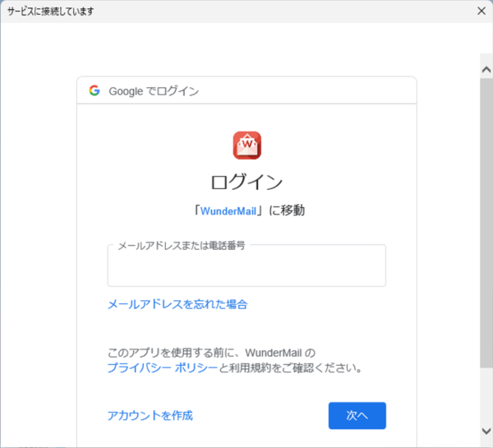Screen dimensions: 493x448
Task: Click the red WunderMail envelope app icon
Action: pos(246,145)
